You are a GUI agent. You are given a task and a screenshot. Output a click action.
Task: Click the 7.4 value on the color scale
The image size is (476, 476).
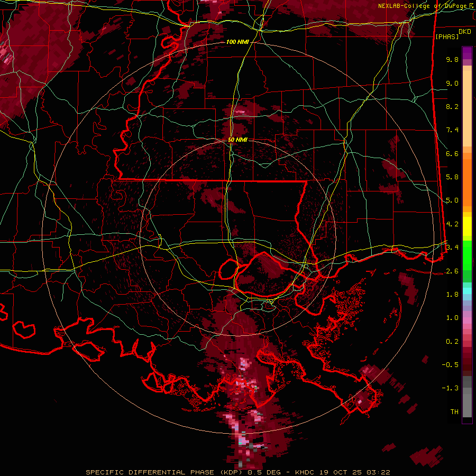[452, 130]
